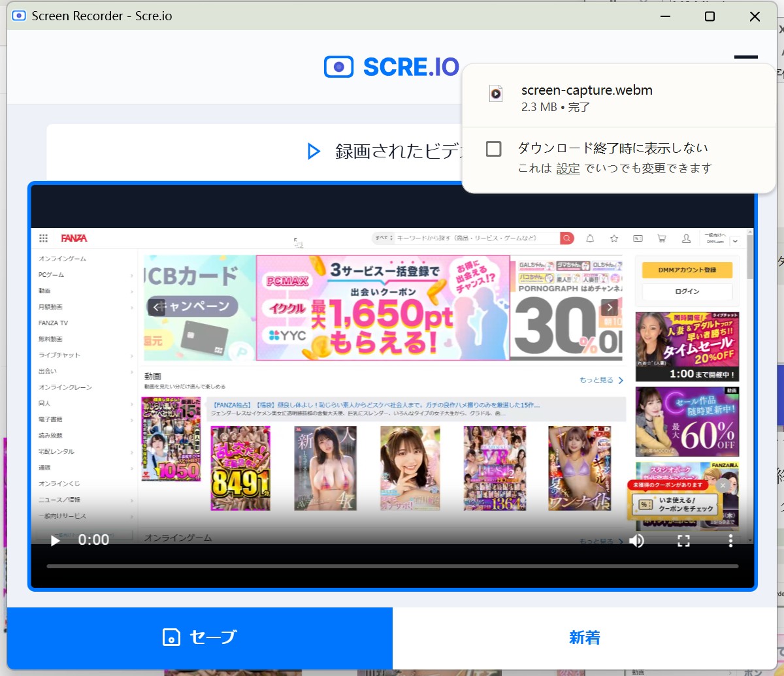Click the SCRE.IO logo
The width and height of the screenshot is (784, 676).
tap(391, 66)
